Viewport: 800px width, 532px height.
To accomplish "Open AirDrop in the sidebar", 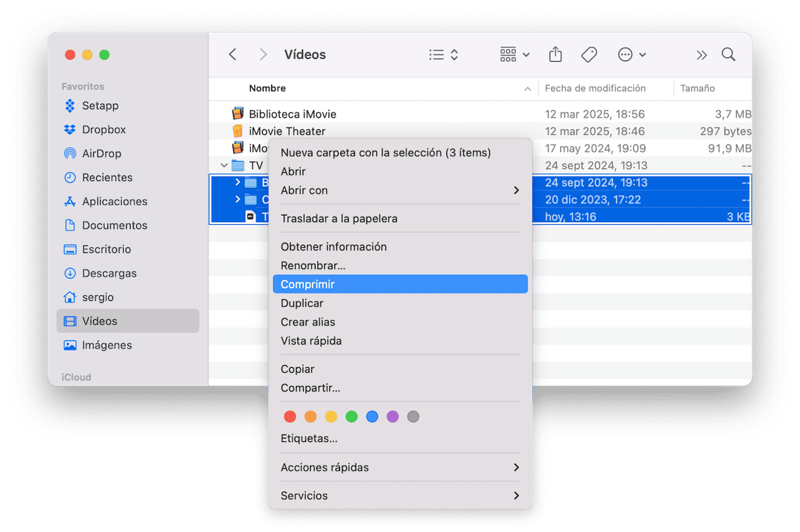I will pos(101,153).
